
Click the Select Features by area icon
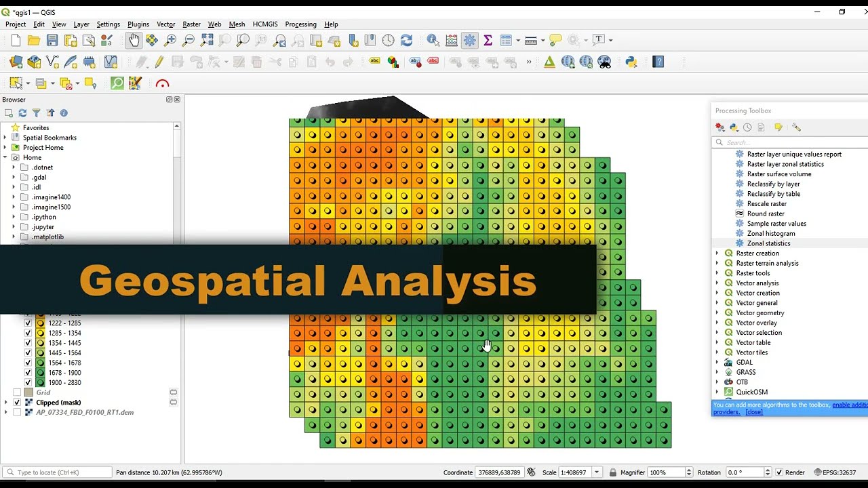pos(16,83)
